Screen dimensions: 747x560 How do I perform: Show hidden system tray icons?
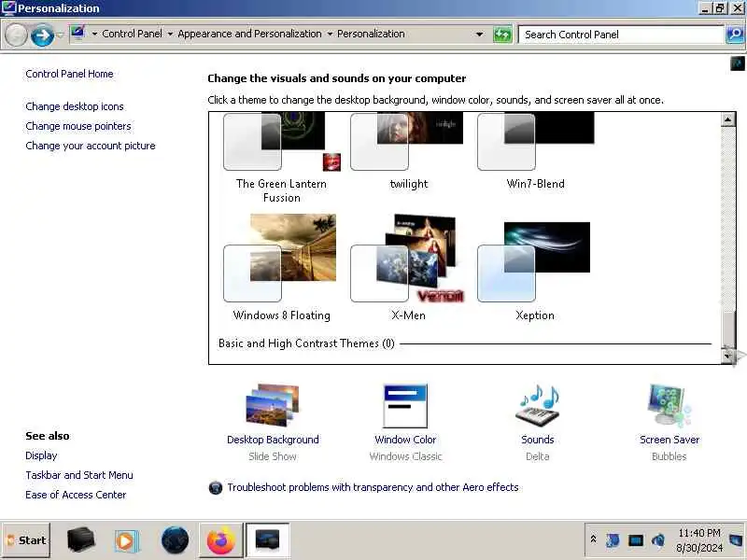tap(594, 539)
